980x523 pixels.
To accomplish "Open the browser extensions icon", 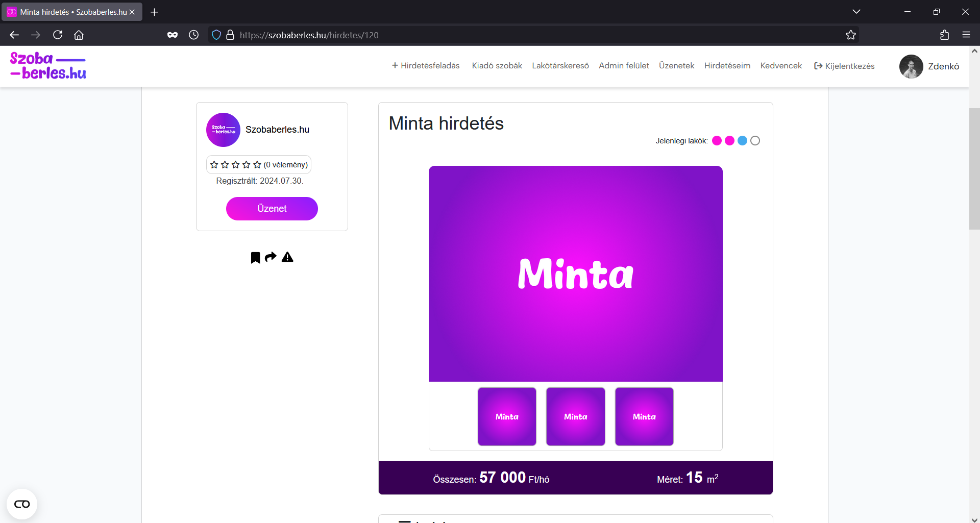I will point(944,35).
